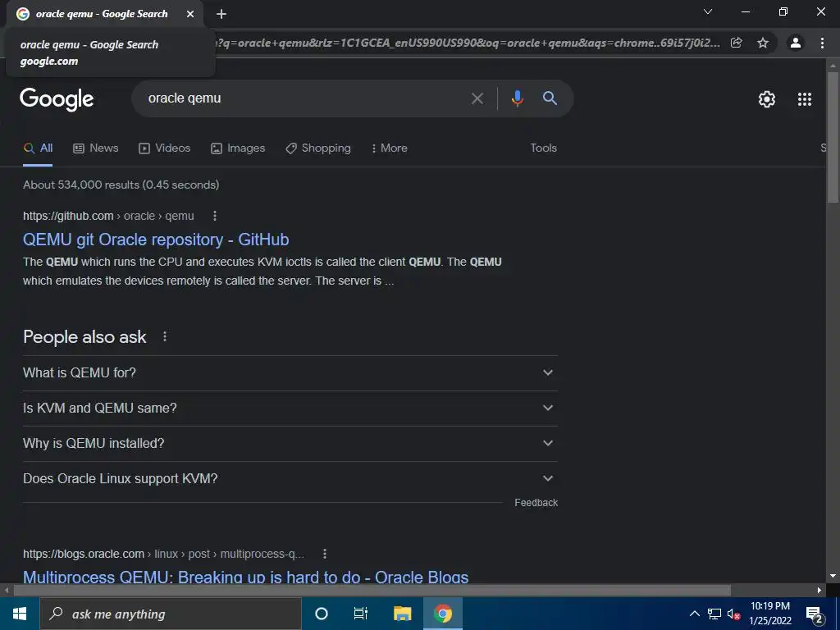This screenshot has width=840, height=630.
Task: Open Google quick settings gear
Action: (x=767, y=99)
